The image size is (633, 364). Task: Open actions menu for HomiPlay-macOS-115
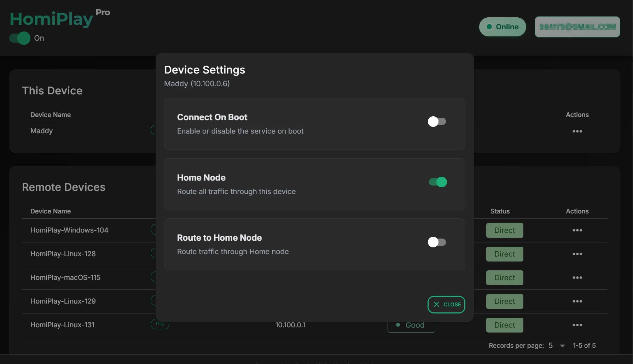[x=577, y=277]
